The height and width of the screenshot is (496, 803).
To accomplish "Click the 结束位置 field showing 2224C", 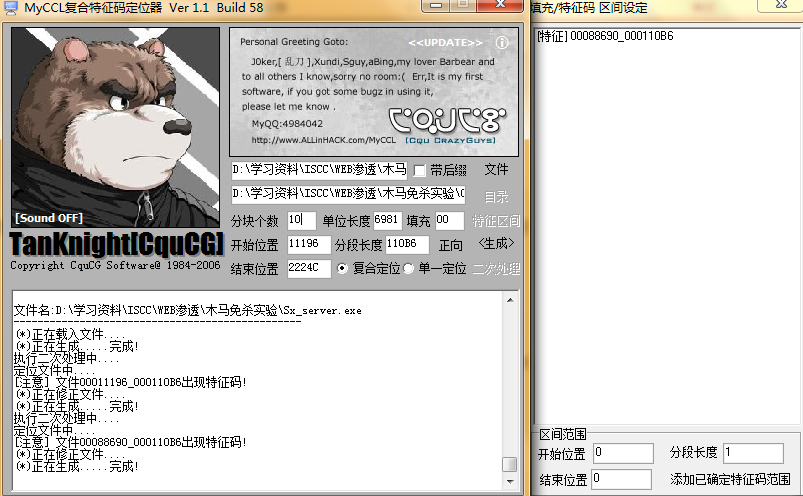I will pyautogui.click(x=309, y=268).
